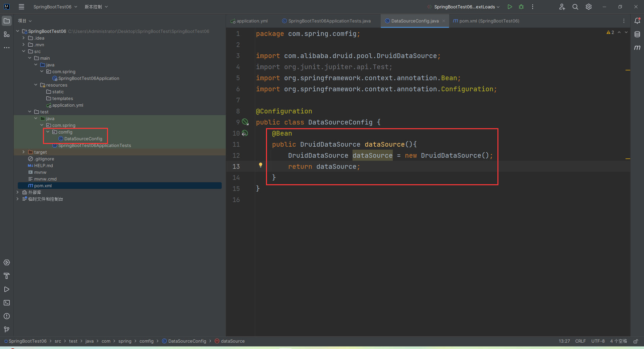Close the DataSourceConfig.java tab
The image size is (644, 349).
[x=444, y=21]
